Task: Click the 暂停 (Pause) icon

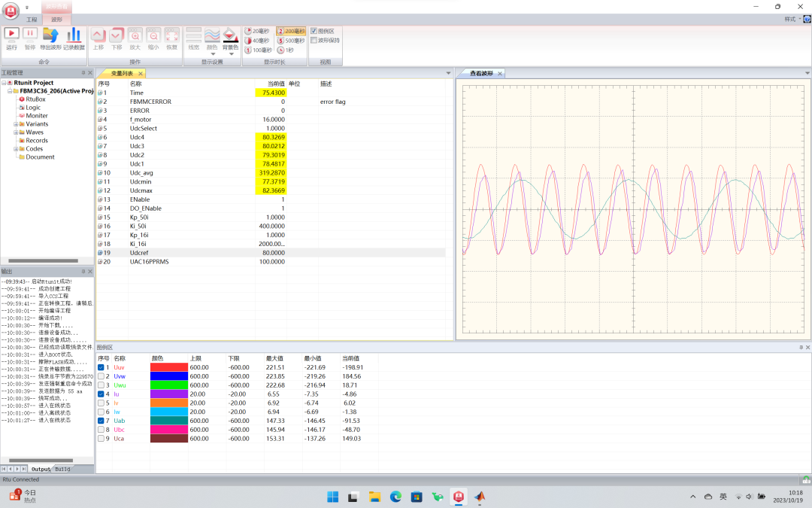Action: coord(30,35)
